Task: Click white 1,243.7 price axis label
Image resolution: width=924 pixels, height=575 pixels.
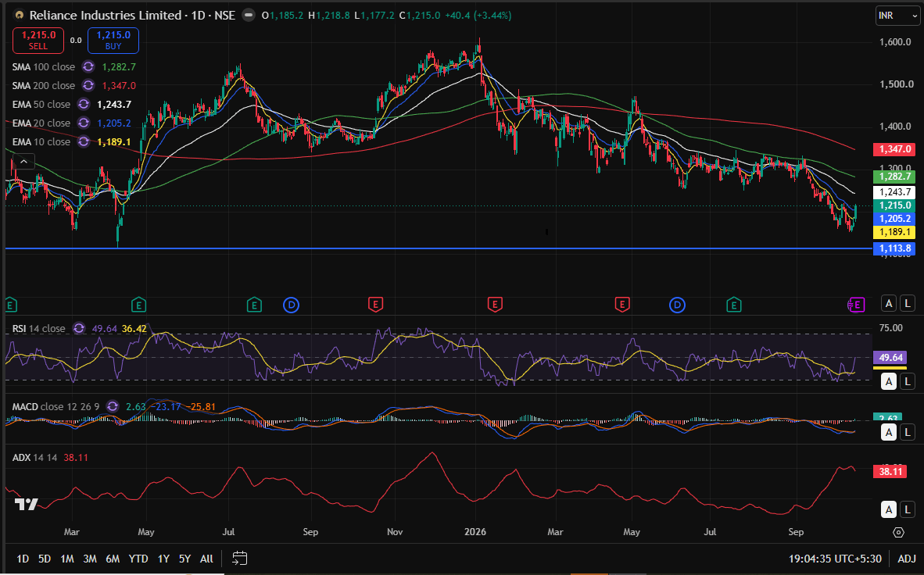Action: pyautogui.click(x=894, y=192)
